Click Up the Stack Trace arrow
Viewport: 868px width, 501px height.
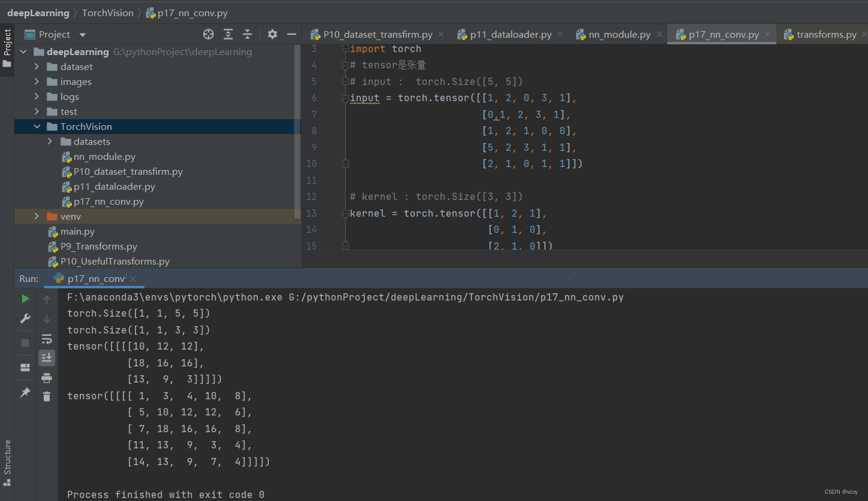pyautogui.click(x=47, y=300)
